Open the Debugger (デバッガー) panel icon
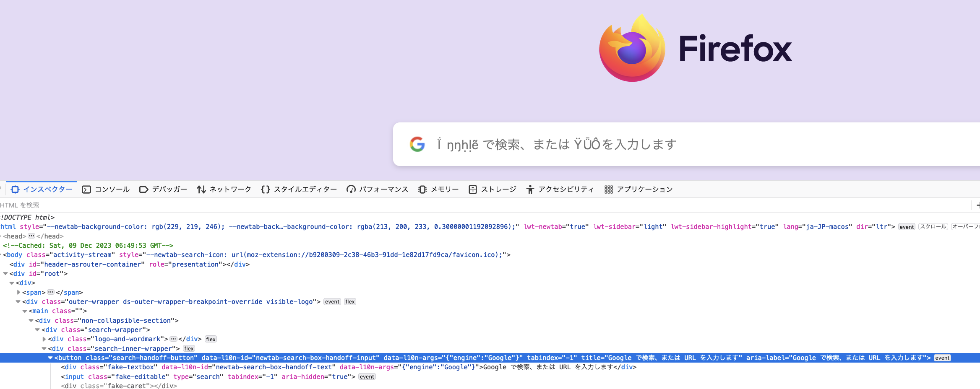The width and height of the screenshot is (980, 389). (x=143, y=189)
